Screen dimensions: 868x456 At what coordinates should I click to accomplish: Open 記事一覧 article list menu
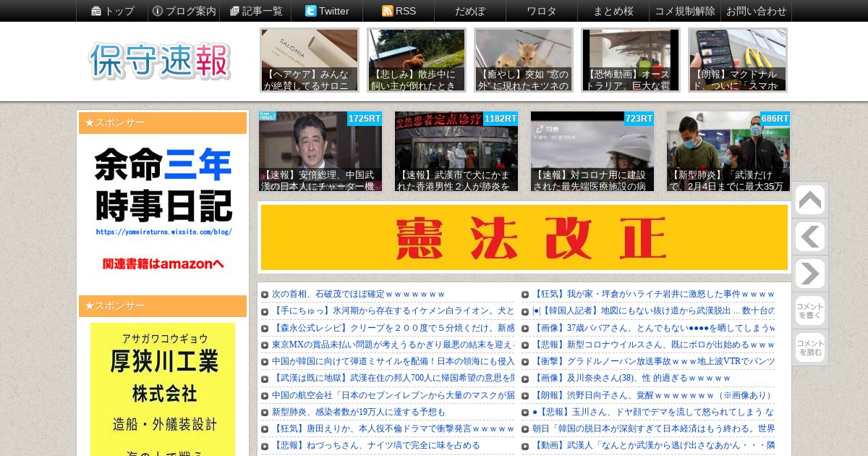(x=255, y=11)
